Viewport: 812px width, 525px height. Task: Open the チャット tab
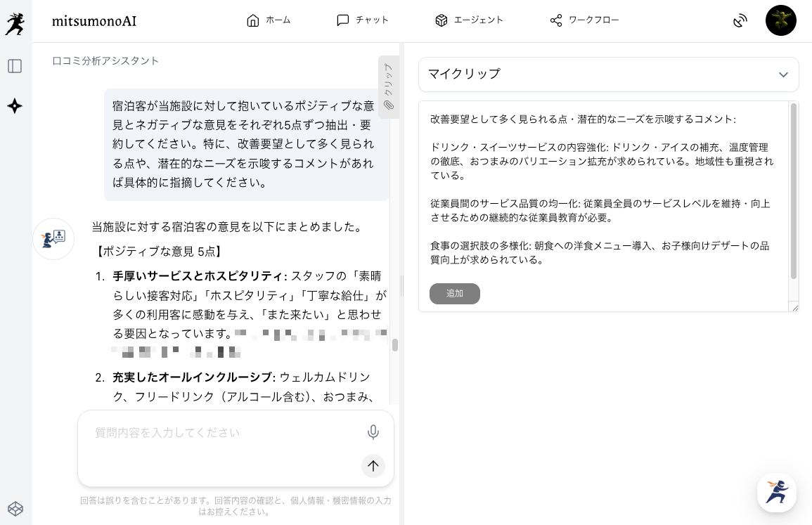(x=363, y=20)
